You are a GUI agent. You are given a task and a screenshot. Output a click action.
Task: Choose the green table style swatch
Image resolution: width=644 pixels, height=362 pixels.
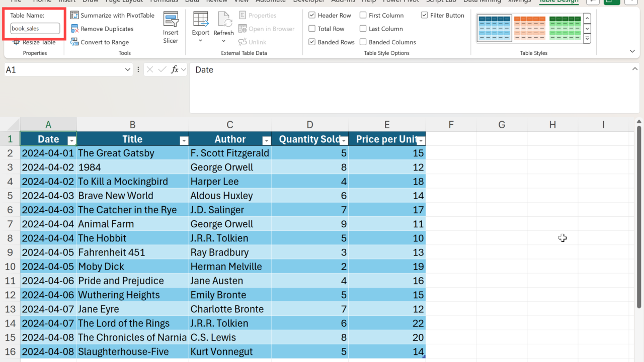coord(565,28)
